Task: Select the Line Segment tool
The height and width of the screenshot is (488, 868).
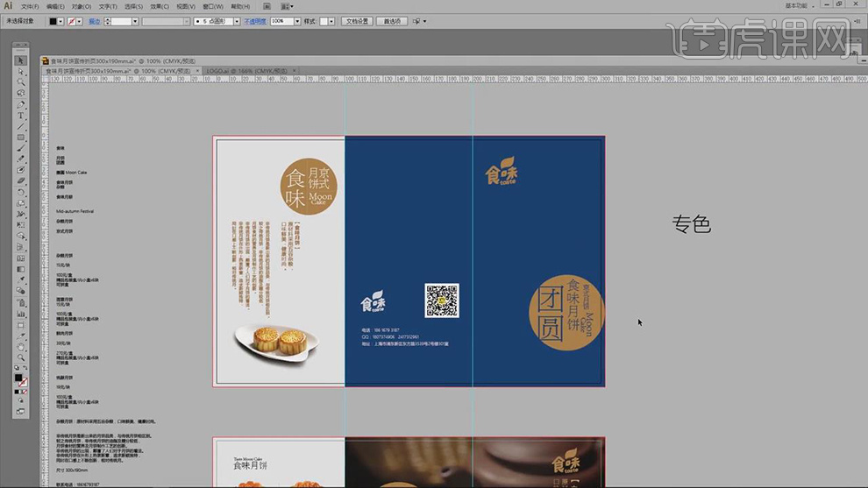Action: pyautogui.click(x=20, y=127)
